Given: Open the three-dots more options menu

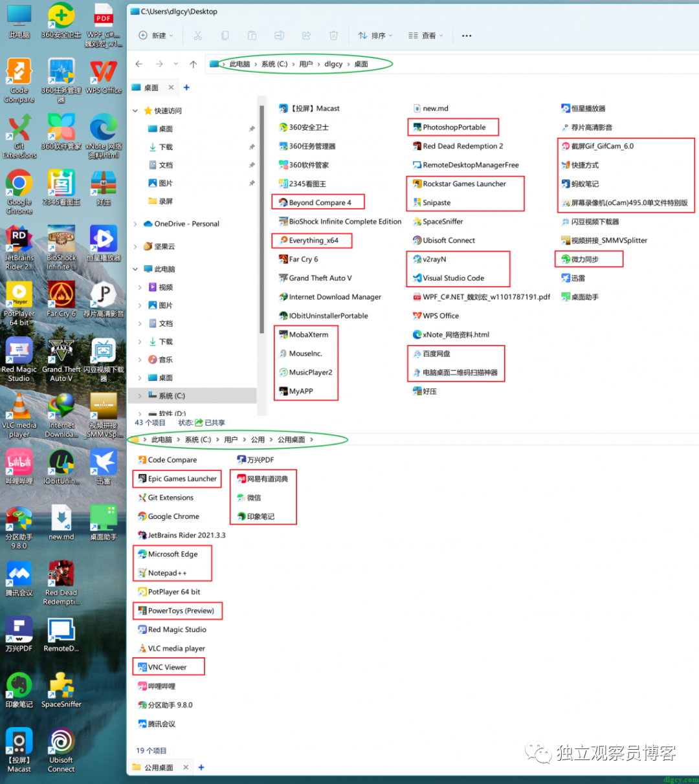Looking at the screenshot, I should click(x=467, y=36).
